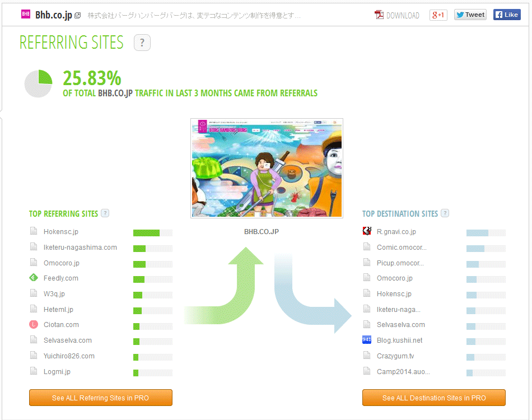Click the BHB.CO.JP label under thumbnail
532x420 pixels.
[x=262, y=232]
